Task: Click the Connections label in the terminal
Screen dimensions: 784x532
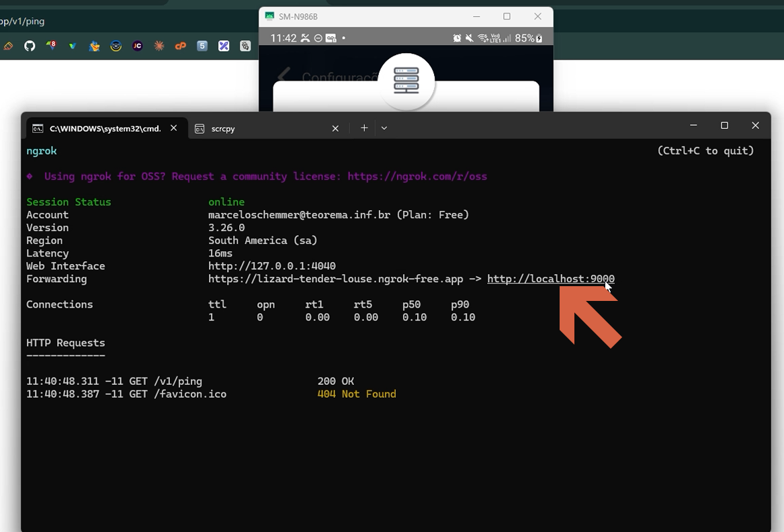Action: click(x=60, y=304)
